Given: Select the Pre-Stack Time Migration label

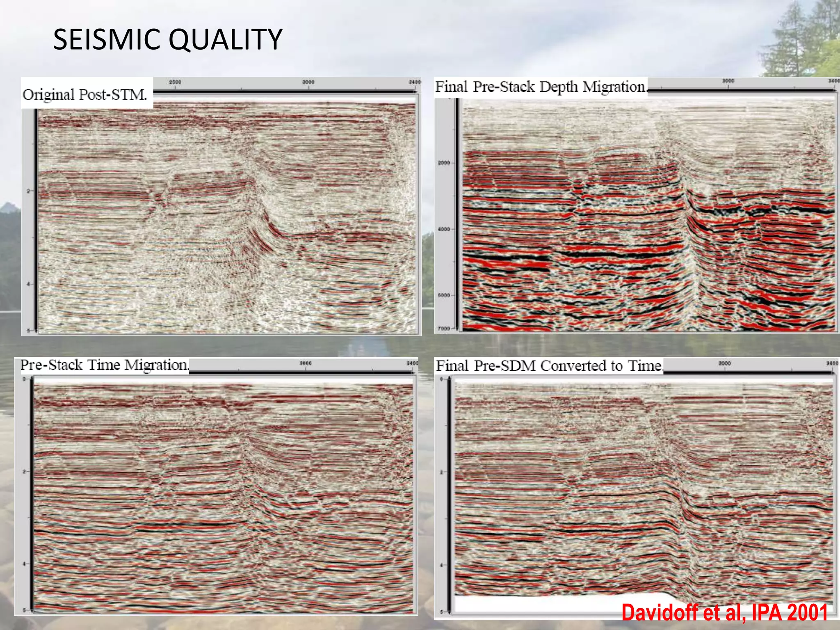Looking at the screenshot, I should [105, 365].
